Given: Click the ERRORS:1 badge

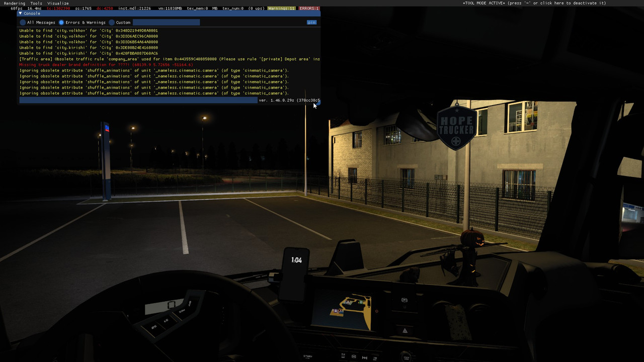Looking at the screenshot, I should click(309, 9).
